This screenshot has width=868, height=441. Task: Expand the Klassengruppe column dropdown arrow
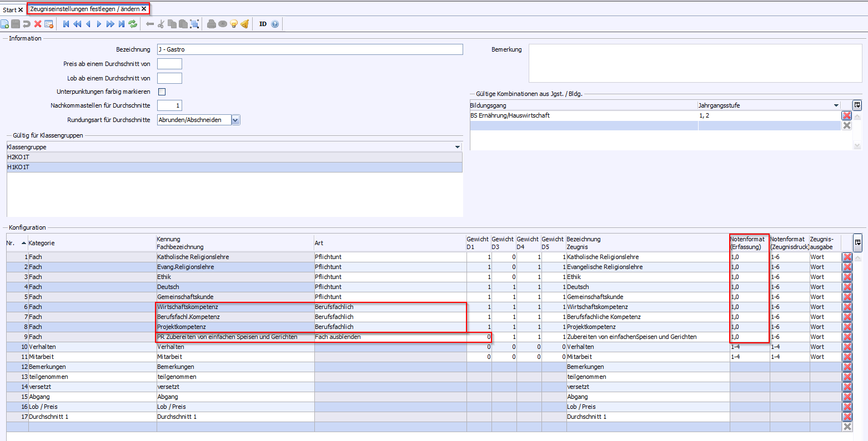click(458, 147)
